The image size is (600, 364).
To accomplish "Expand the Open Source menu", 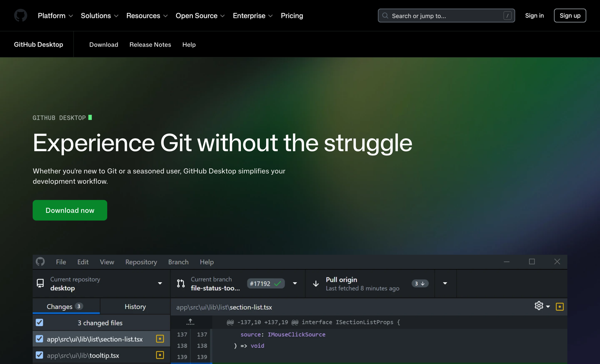I will 200,16.
